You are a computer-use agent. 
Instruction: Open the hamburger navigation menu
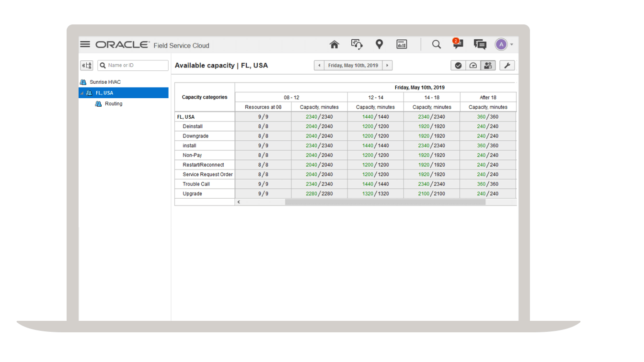(x=85, y=44)
